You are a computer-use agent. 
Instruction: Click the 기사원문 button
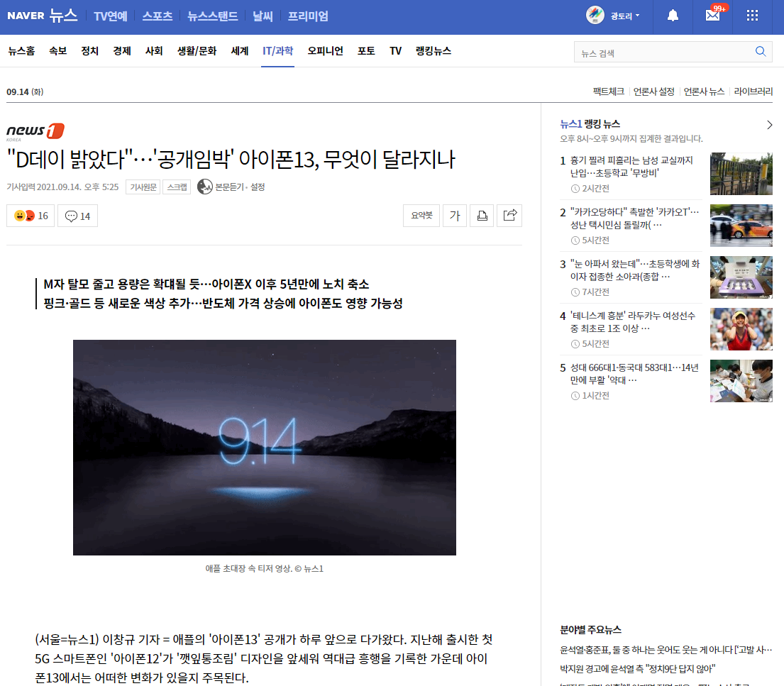point(143,187)
